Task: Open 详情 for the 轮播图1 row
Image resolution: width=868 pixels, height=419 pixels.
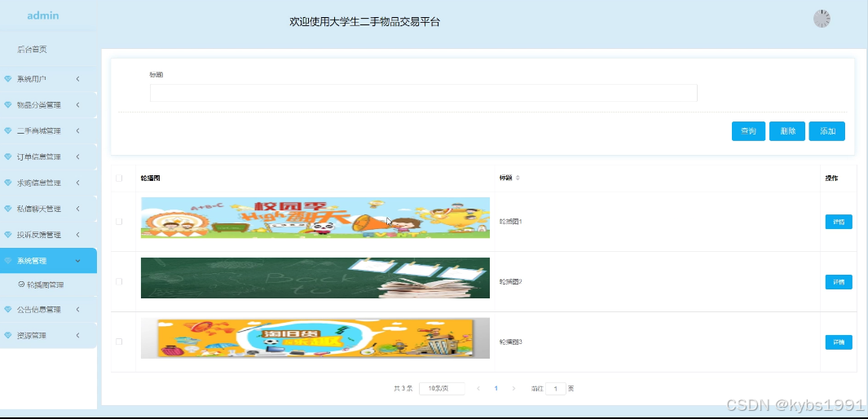Action: pyautogui.click(x=839, y=222)
